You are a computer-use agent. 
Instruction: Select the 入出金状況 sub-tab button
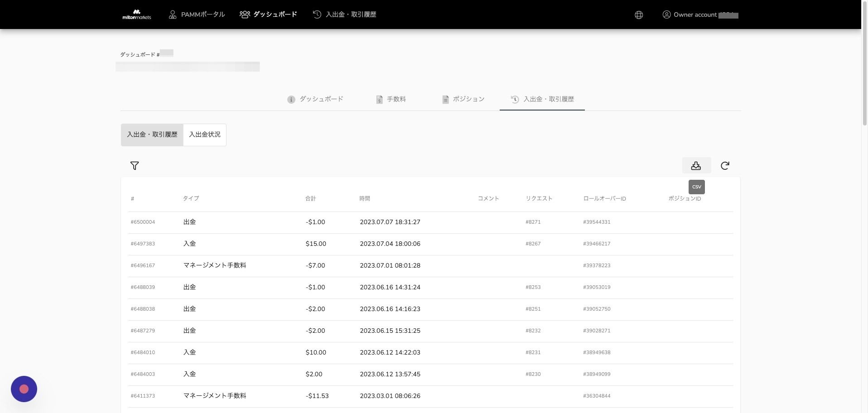pyautogui.click(x=205, y=134)
